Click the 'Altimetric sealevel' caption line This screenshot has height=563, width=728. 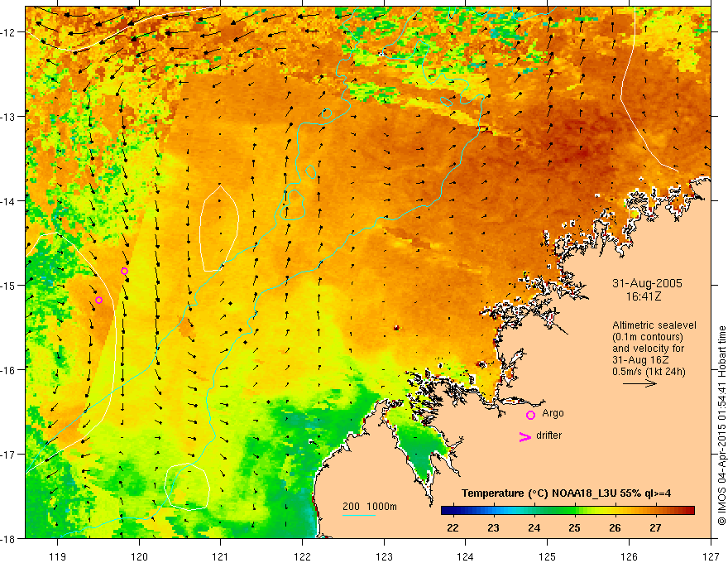(654, 325)
